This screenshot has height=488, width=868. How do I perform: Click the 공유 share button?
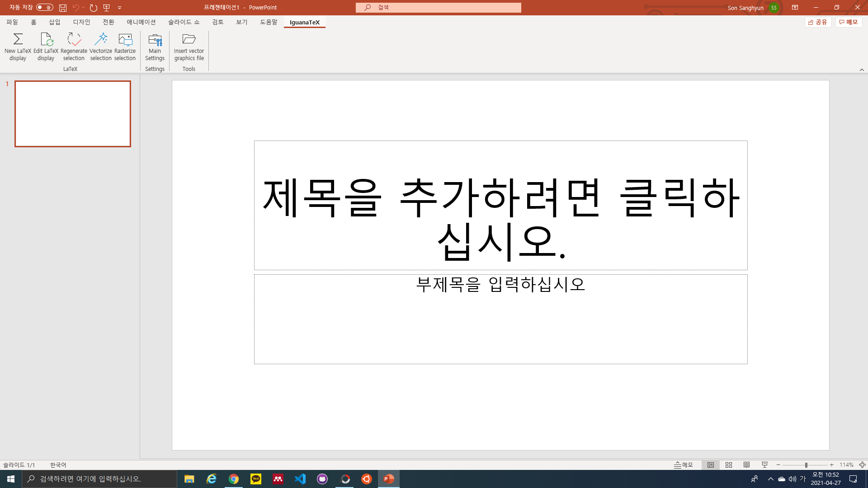tap(818, 22)
